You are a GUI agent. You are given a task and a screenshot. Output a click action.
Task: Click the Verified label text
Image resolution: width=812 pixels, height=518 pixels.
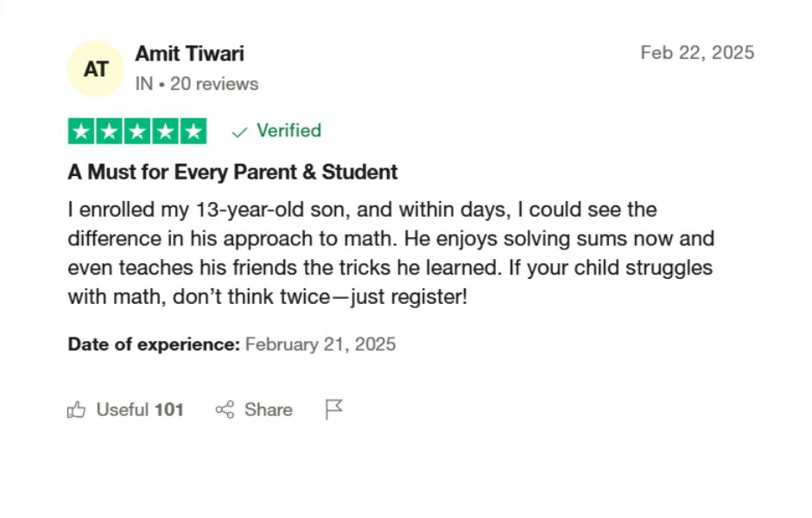pyautogui.click(x=289, y=130)
